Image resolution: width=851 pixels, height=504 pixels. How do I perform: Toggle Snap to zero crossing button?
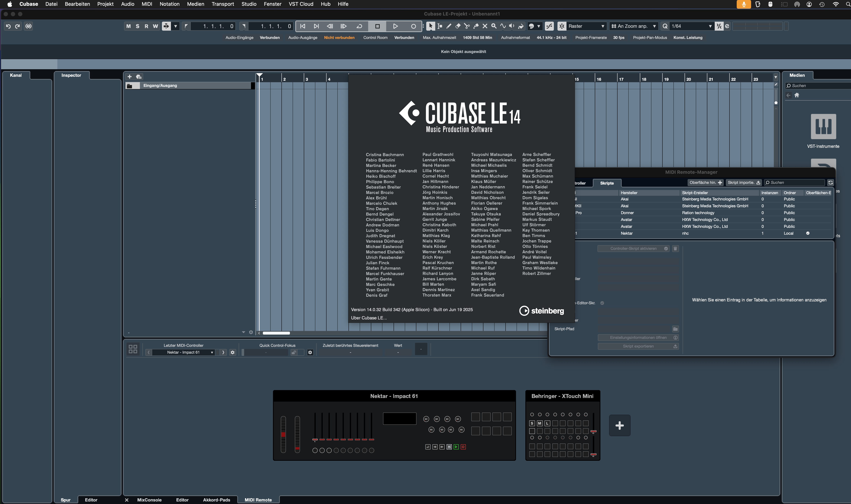point(549,26)
